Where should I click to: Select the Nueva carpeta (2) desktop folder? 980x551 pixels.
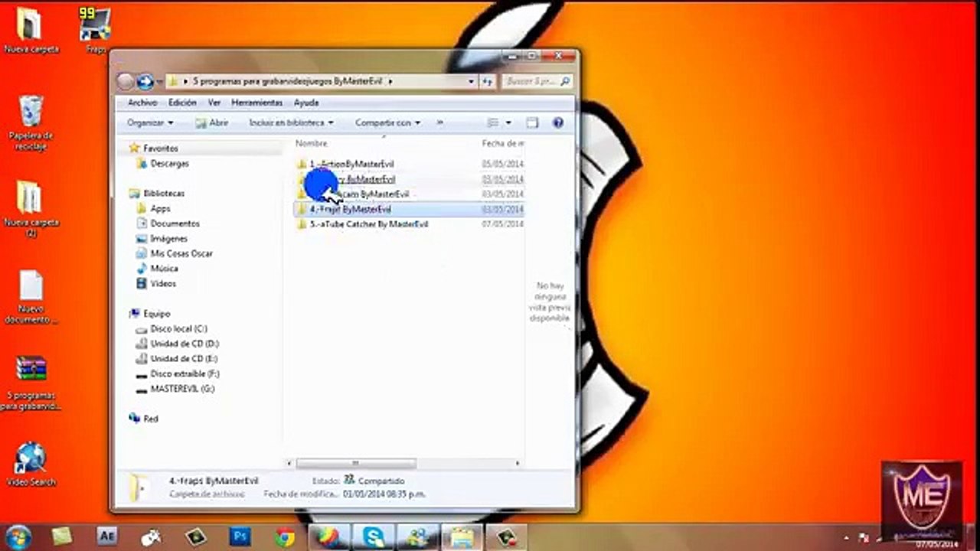[31, 209]
